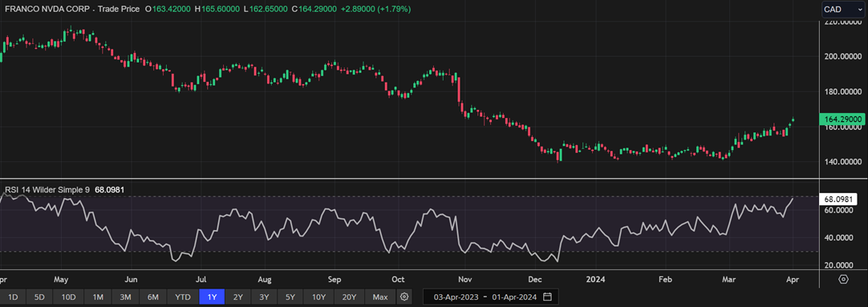The image size is (868, 307).
Task: Switch to the 1M range
Action: coord(98,297)
